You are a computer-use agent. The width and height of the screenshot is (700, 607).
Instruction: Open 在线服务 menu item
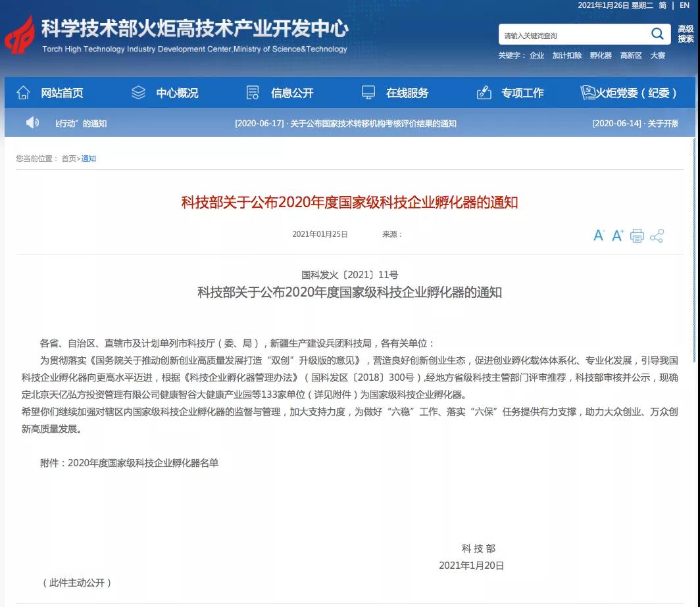click(407, 93)
